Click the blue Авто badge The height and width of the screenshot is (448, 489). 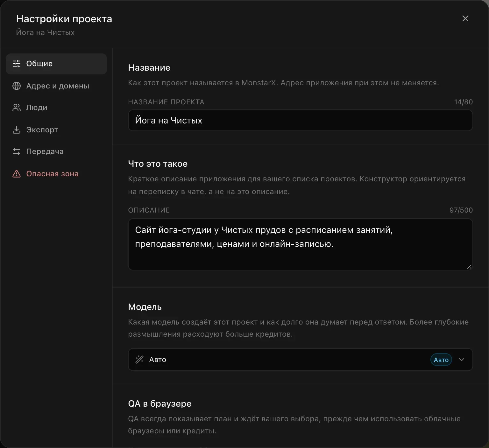(441, 360)
